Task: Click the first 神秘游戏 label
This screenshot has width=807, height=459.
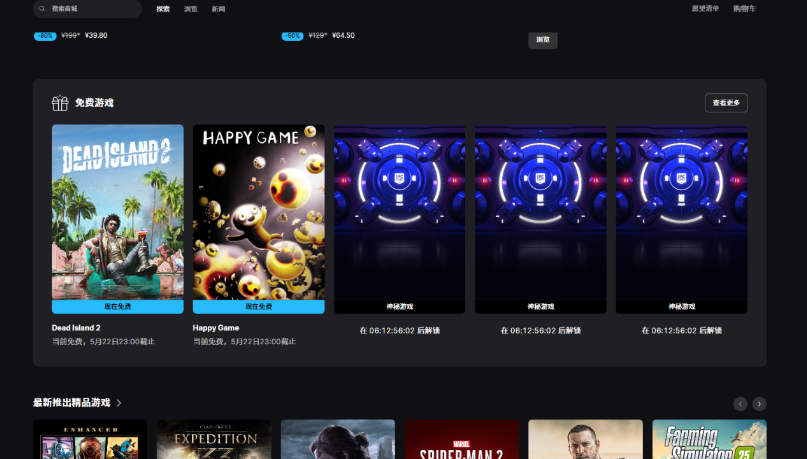Action: (400, 307)
